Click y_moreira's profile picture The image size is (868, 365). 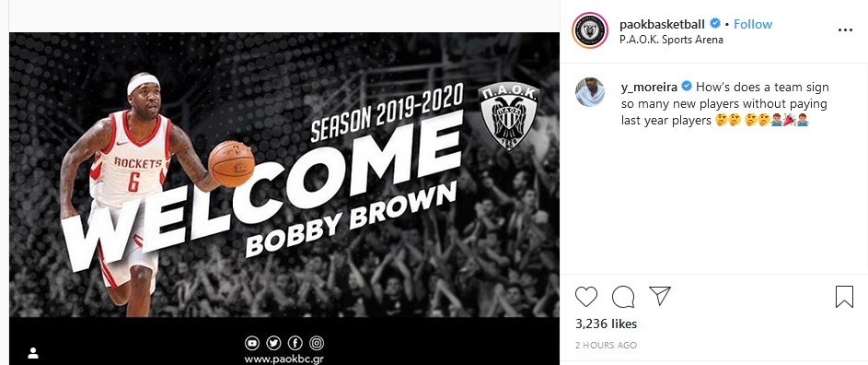click(x=590, y=92)
